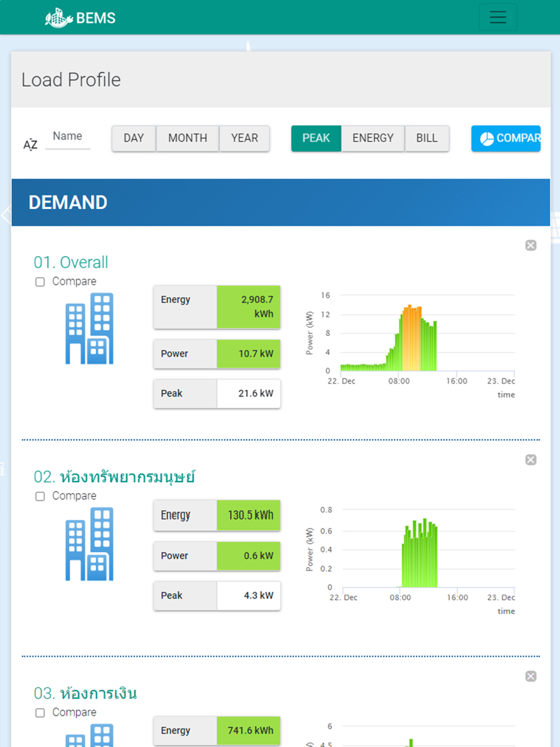Click the blue COMPARE button
Viewport: 560px width, 747px height.
[x=506, y=138]
